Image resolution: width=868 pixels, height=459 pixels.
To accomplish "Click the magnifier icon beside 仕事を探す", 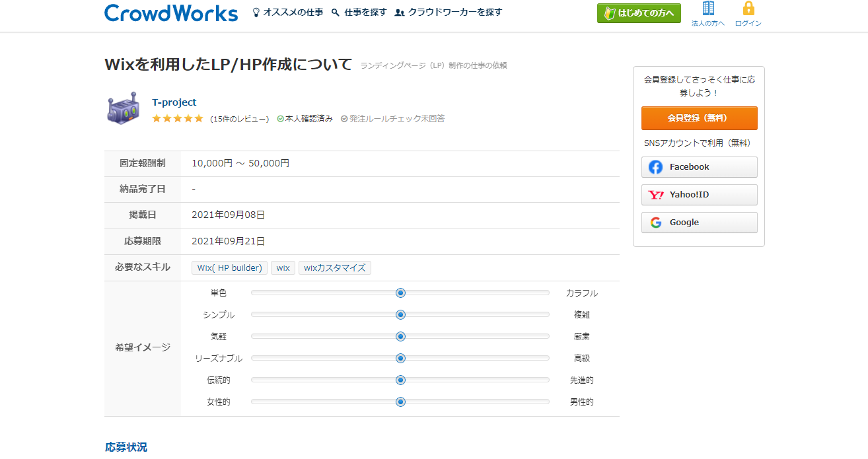I will tap(336, 13).
